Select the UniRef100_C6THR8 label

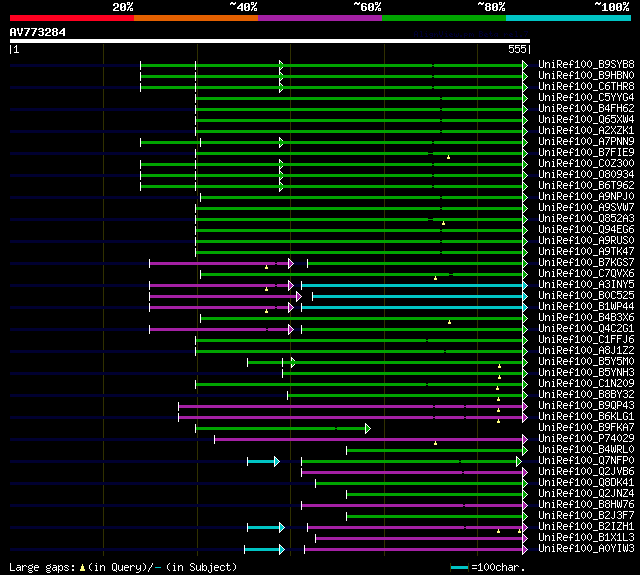pyautogui.click(x=586, y=87)
